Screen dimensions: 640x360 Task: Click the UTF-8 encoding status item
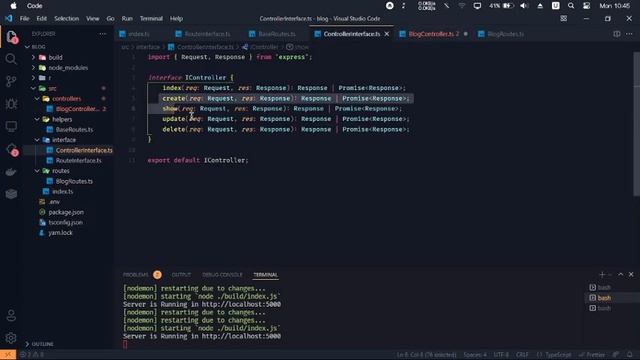(501, 355)
